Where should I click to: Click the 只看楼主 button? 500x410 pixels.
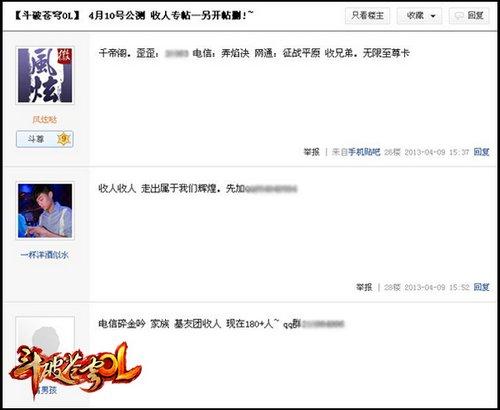pyautogui.click(x=367, y=15)
